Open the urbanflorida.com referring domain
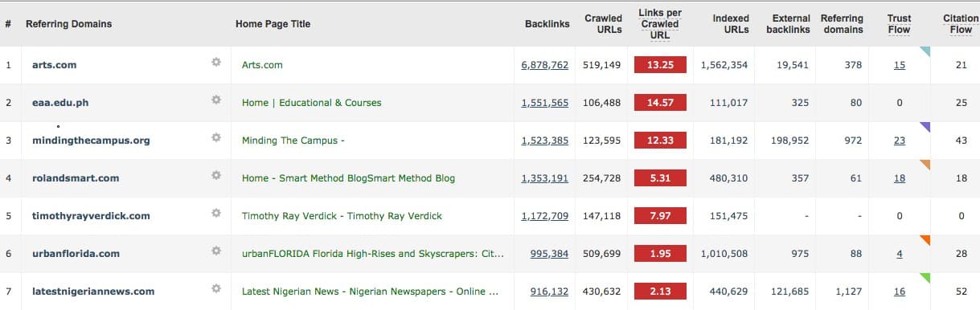 76,254
